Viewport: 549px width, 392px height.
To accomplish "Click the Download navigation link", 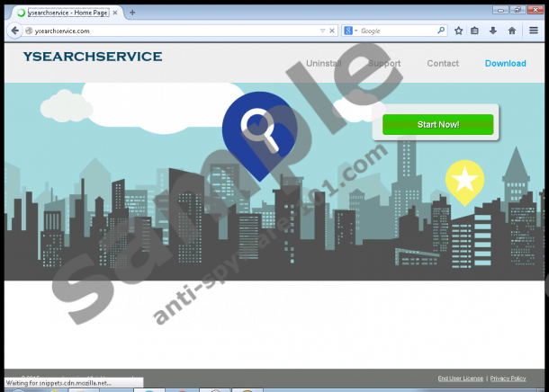I will coord(505,64).
